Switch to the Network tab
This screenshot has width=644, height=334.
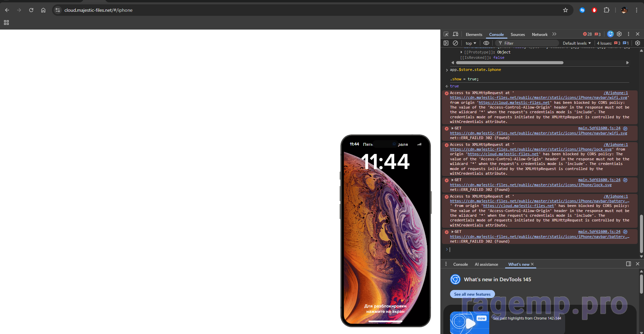click(539, 35)
